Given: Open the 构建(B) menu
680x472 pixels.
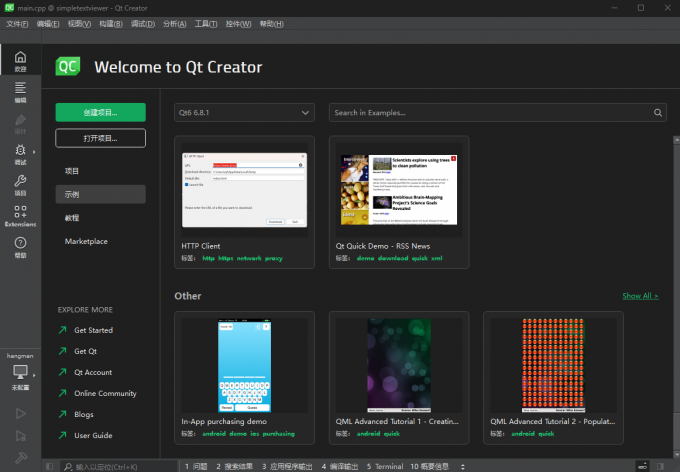Looking at the screenshot, I should tap(110, 23).
